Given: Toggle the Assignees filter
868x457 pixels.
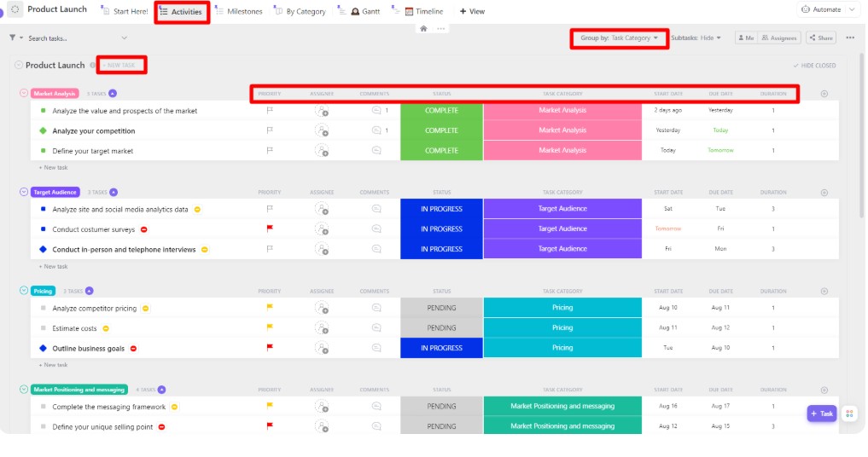Looking at the screenshot, I should 779,38.
